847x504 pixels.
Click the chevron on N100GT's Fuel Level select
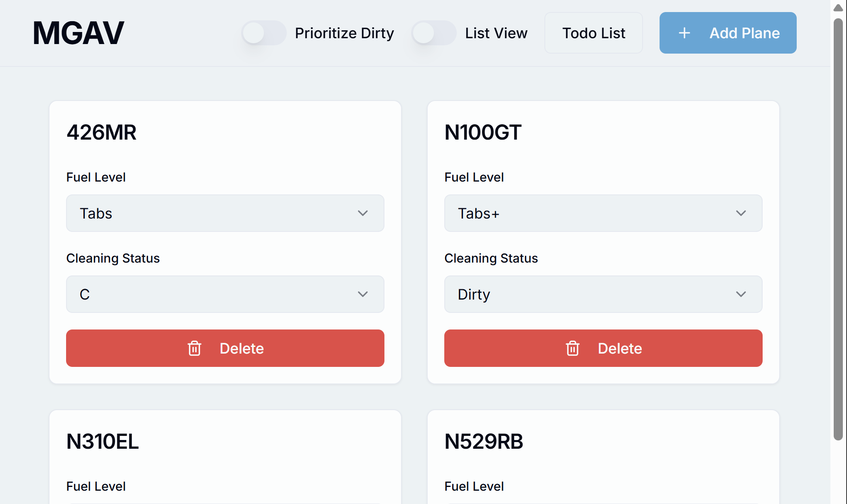point(741,213)
